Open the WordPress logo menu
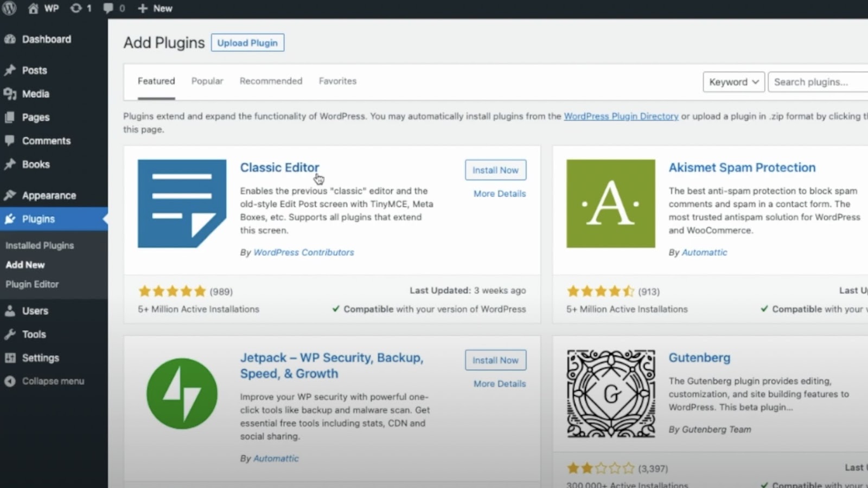 (9, 8)
